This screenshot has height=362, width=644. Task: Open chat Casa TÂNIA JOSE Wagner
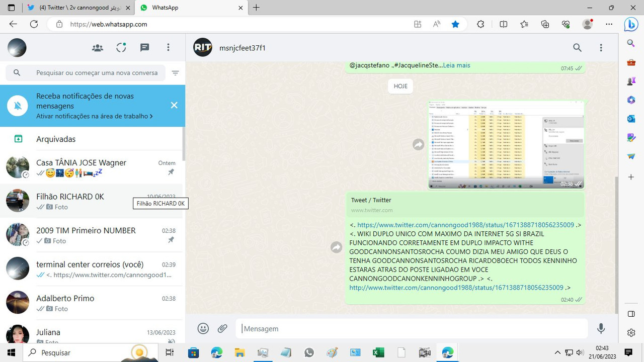tap(93, 167)
